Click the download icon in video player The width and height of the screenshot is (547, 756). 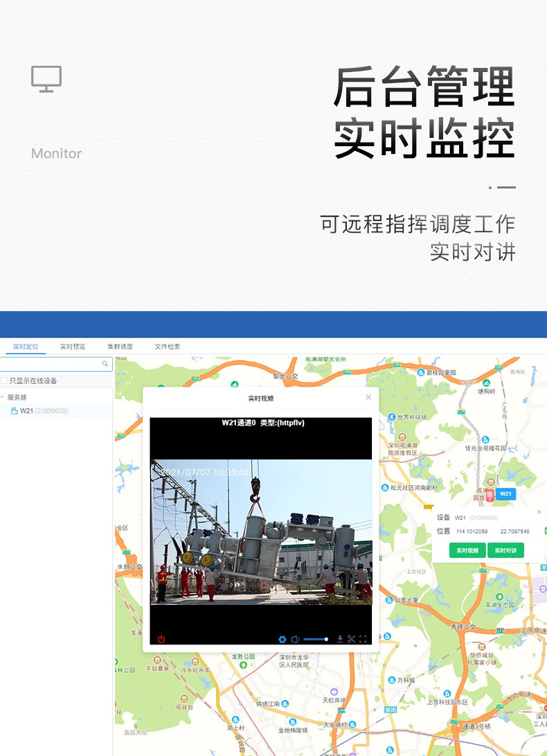[340, 639]
